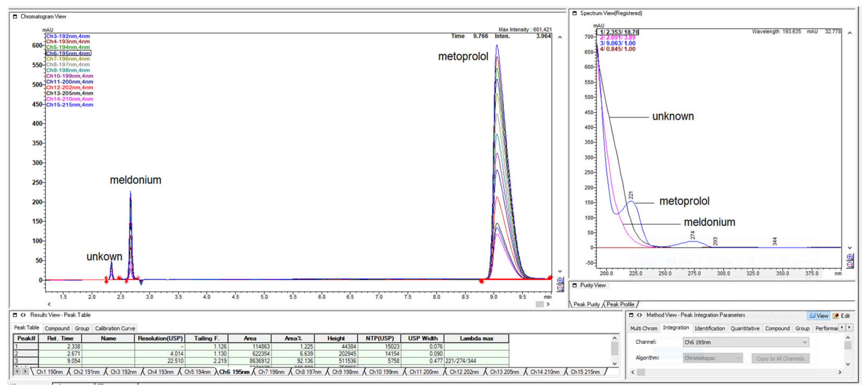Select channel tab Ch11 200nm
868x392 pixels.
[x=424, y=372]
